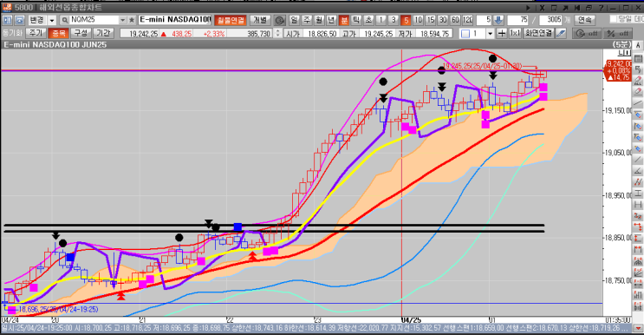Choose the 3 minute interval button
This screenshot has height=335, width=644.
[x=394, y=20]
